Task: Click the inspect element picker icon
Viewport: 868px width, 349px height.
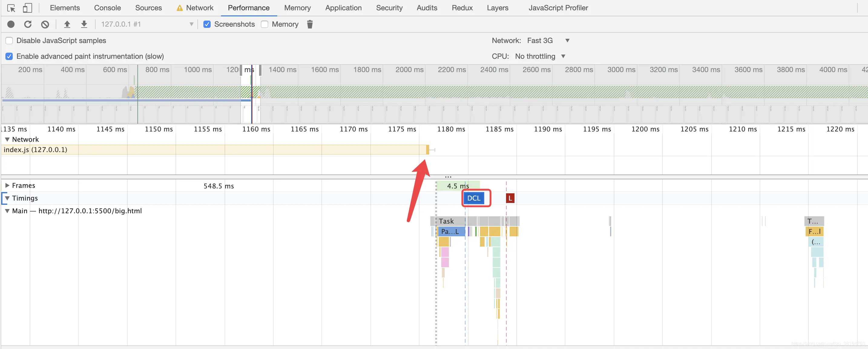Action: [x=11, y=8]
